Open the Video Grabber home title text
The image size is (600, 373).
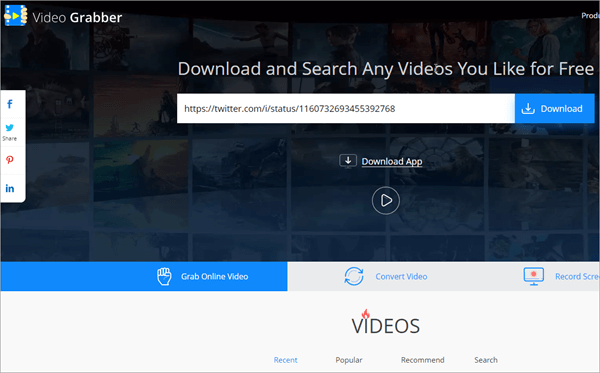tap(77, 18)
